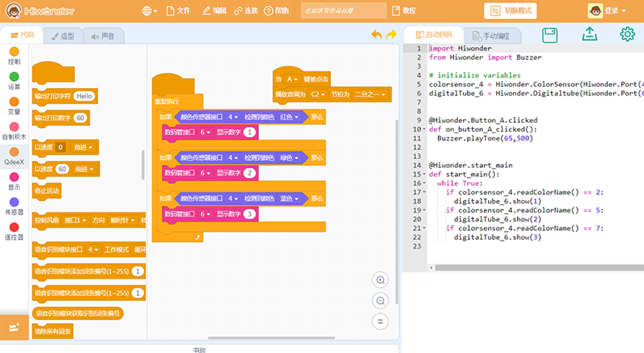Switch to the 代码 code tab

22,35
